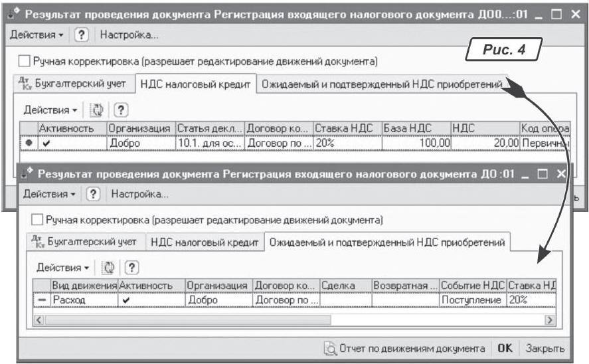Click the right arrow of horizontal scrollbar
This screenshot has width=589, height=364.
coord(549,320)
